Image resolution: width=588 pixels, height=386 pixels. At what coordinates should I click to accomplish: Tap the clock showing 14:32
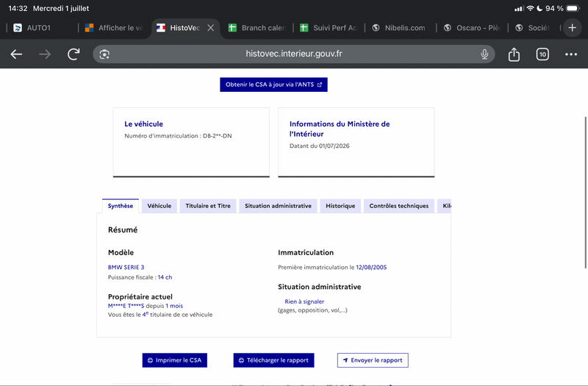point(18,8)
